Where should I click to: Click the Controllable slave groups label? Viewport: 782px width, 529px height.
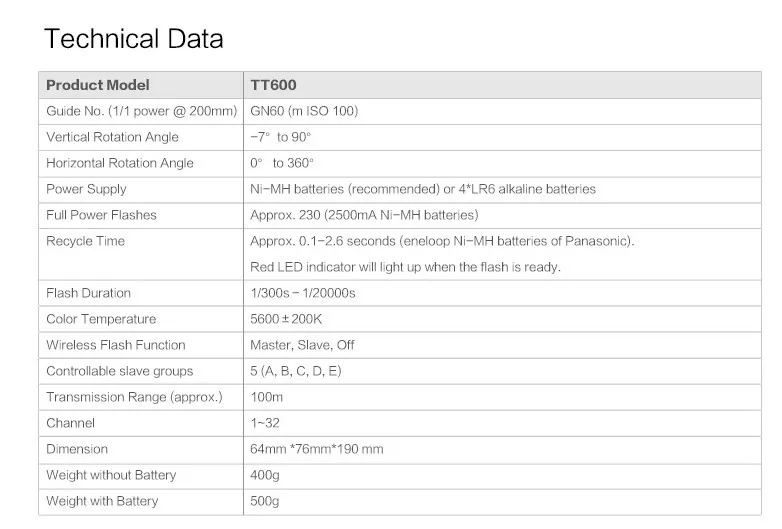coord(120,371)
